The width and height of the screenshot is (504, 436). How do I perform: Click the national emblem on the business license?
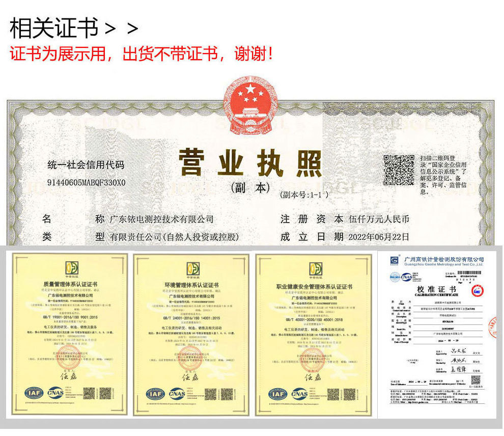tap(250, 105)
